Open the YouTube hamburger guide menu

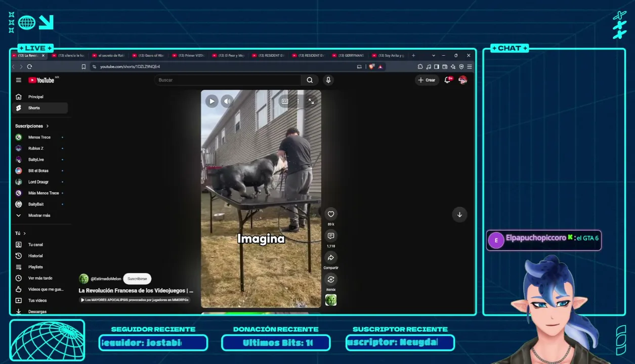pyautogui.click(x=19, y=80)
